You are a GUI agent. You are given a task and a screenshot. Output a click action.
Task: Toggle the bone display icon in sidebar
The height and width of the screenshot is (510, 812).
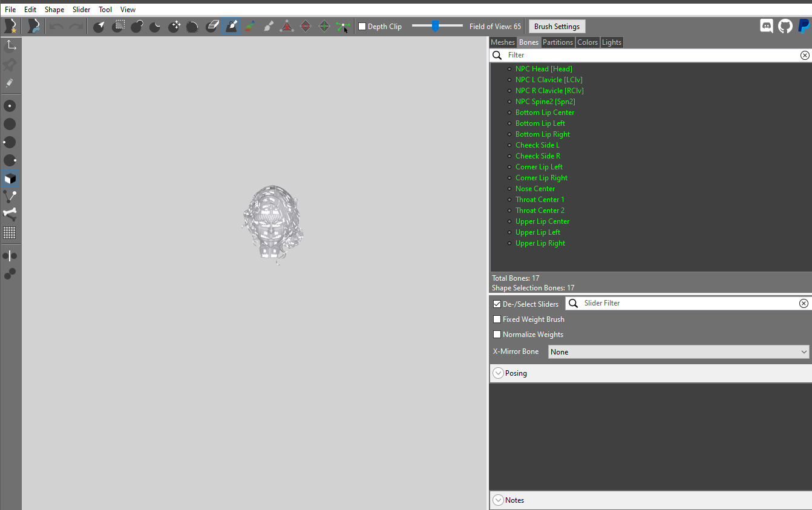click(x=10, y=214)
